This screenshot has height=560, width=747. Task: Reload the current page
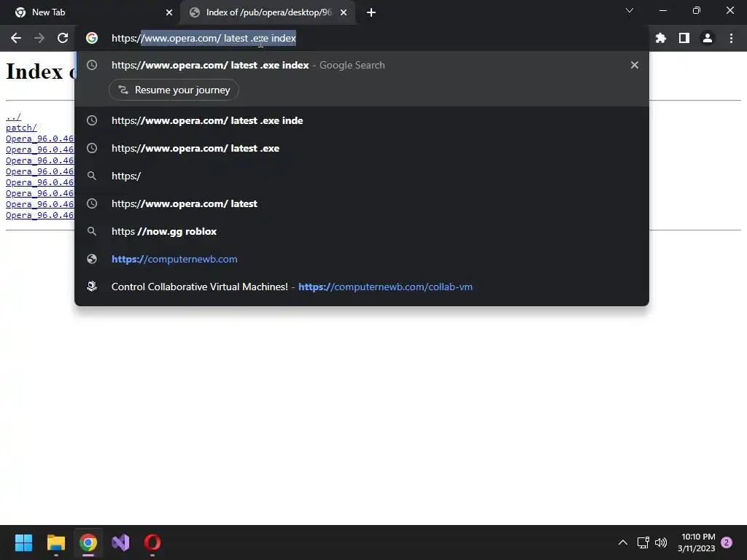click(63, 38)
